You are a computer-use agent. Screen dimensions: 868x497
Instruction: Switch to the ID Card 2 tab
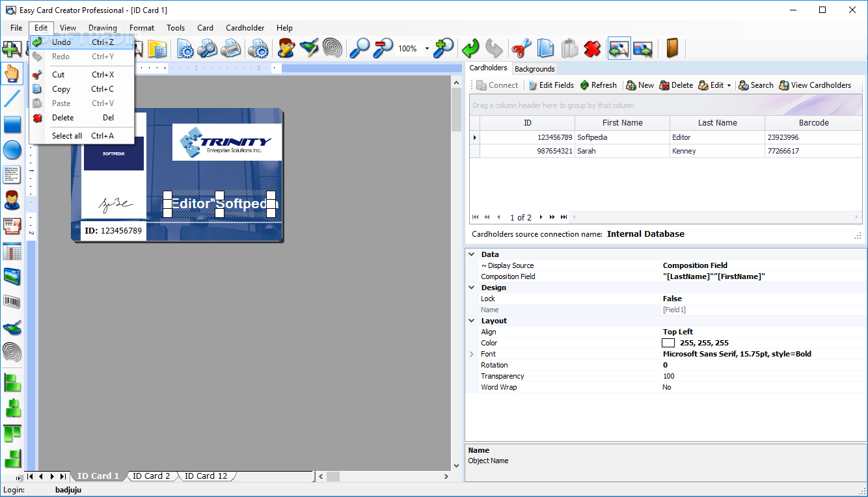pyautogui.click(x=151, y=476)
